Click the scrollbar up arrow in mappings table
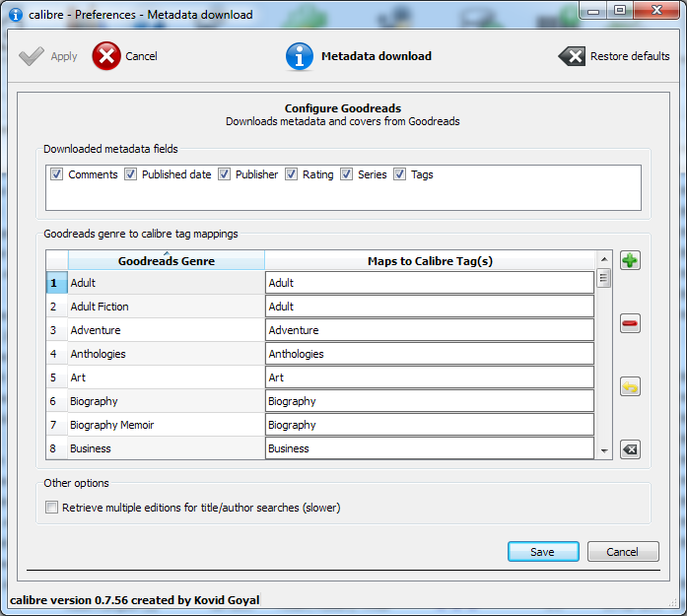The width and height of the screenshot is (687, 616). click(604, 259)
